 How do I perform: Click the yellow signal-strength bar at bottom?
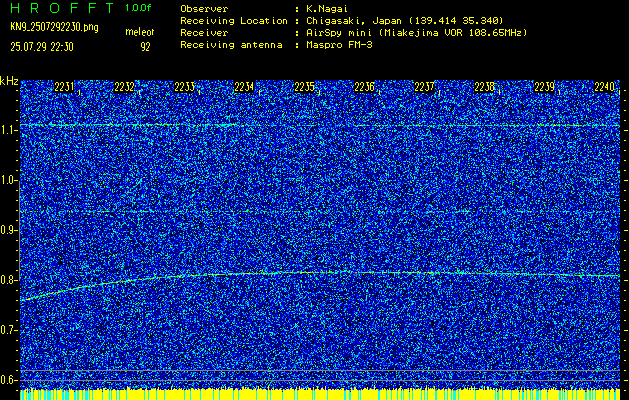tap(320, 394)
